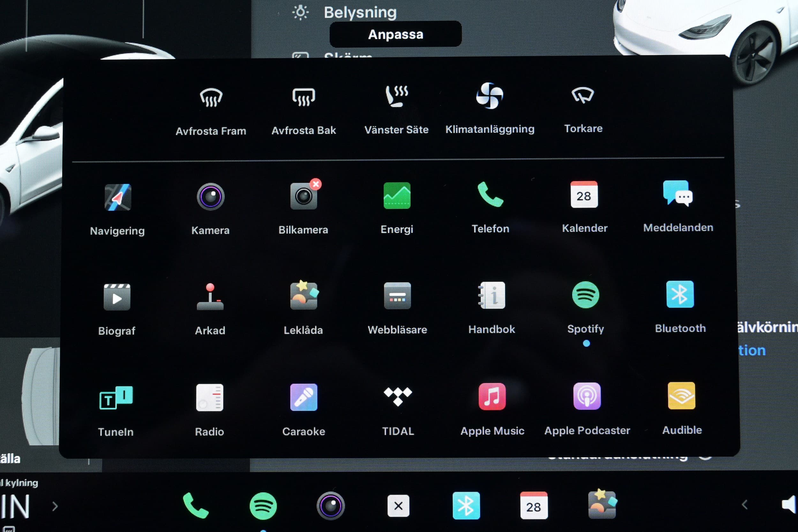Image resolution: width=798 pixels, height=532 pixels.
Task: Open the Kamera app
Action: point(210,197)
